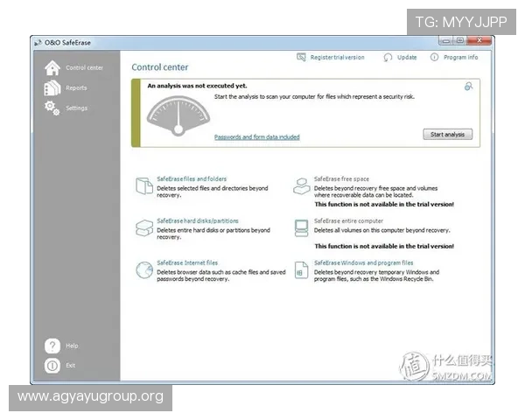The width and height of the screenshot is (525, 420).
Task: Click the SafeErase hard disks/partitions icon
Action: [144, 228]
